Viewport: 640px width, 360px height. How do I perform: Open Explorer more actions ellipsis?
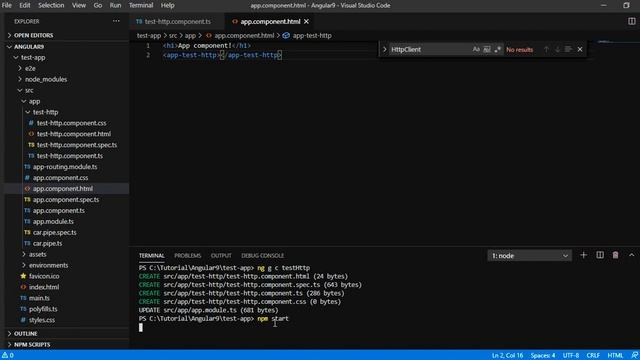[x=116, y=21]
